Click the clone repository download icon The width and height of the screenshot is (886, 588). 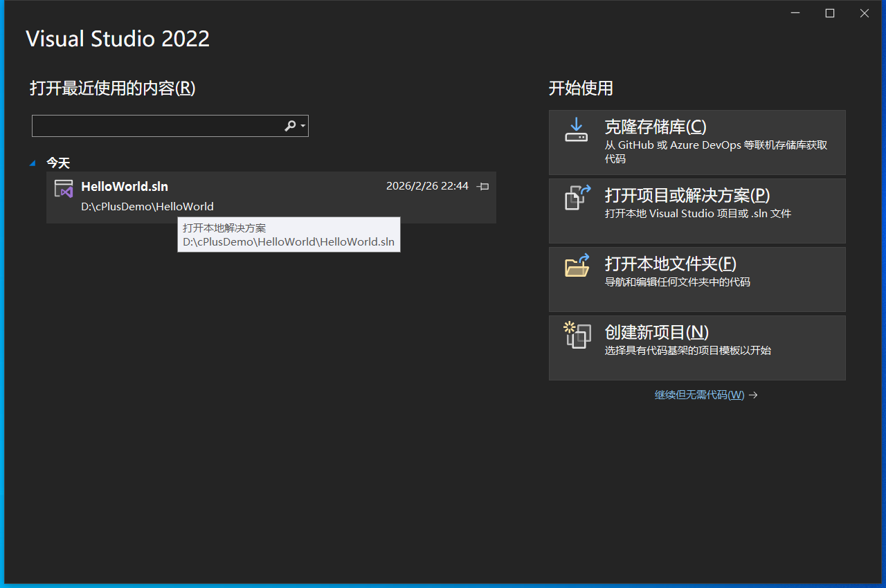pyautogui.click(x=576, y=129)
